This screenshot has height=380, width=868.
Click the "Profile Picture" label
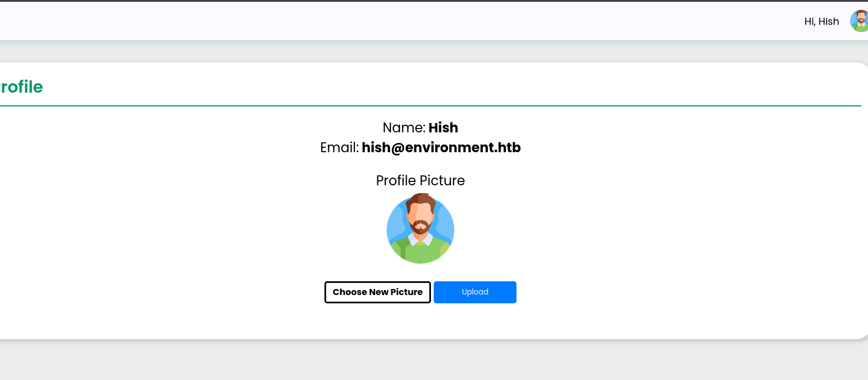[420, 180]
